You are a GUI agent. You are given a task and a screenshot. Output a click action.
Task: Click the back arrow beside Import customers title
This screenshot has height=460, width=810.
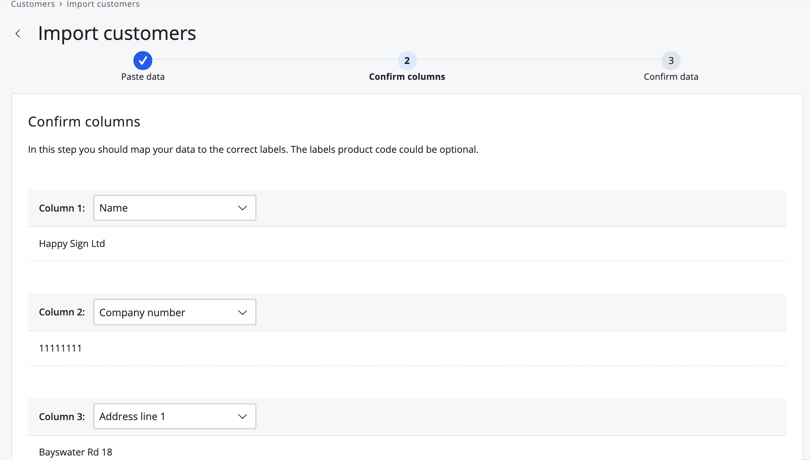click(x=18, y=34)
